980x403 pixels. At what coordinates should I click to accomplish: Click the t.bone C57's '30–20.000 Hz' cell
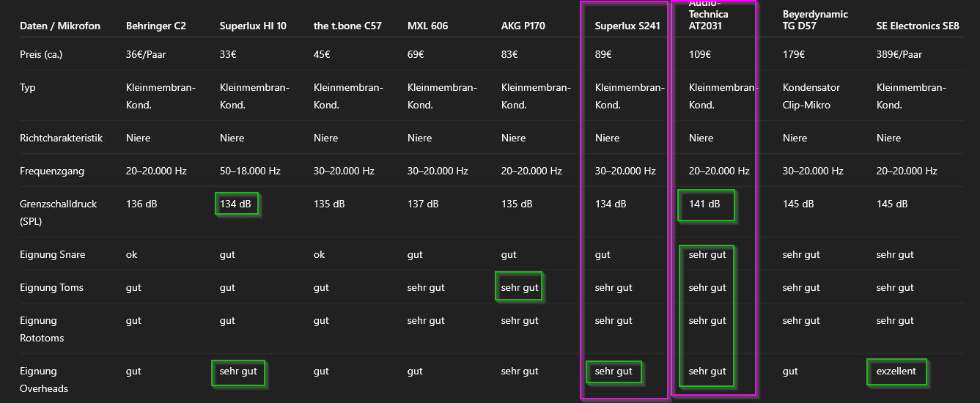[344, 171]
